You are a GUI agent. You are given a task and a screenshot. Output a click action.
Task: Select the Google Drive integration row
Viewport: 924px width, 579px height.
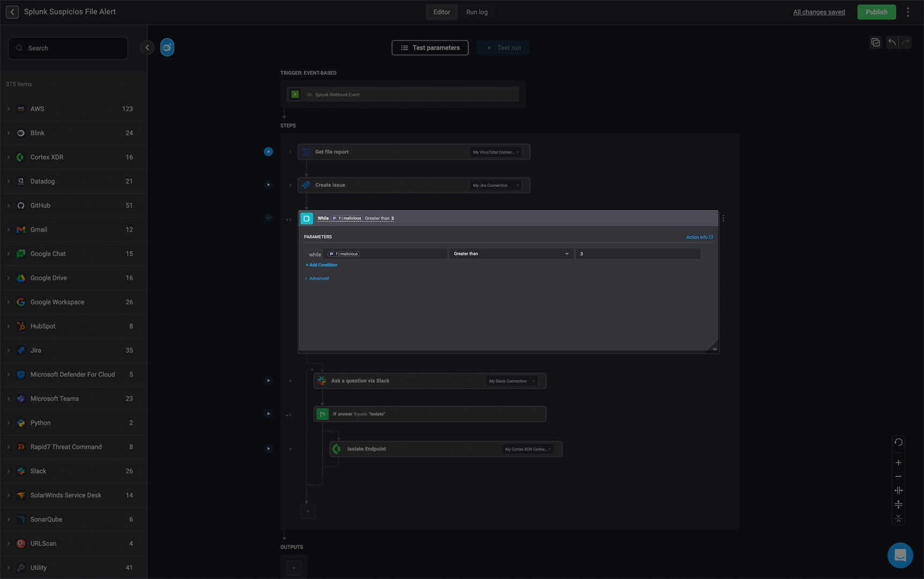[73, 278]
